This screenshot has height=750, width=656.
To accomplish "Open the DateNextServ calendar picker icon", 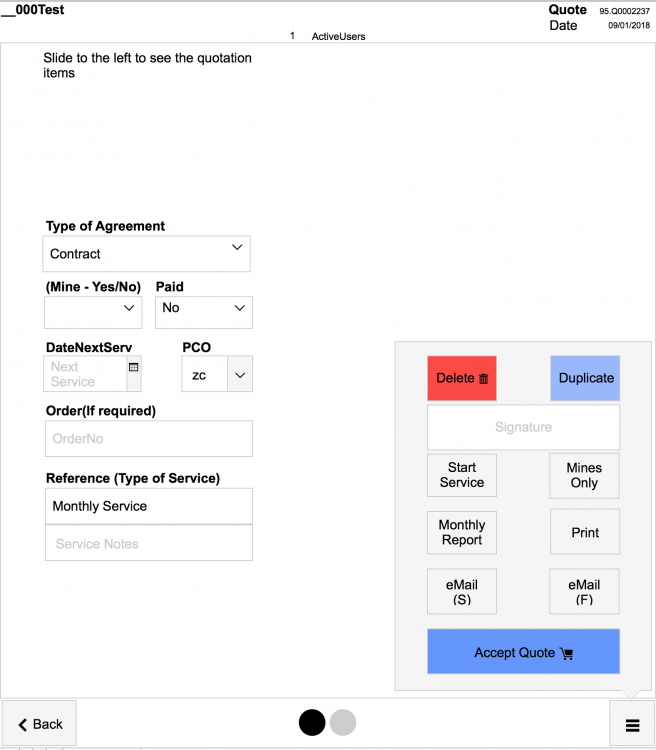I will coord(134,368).
